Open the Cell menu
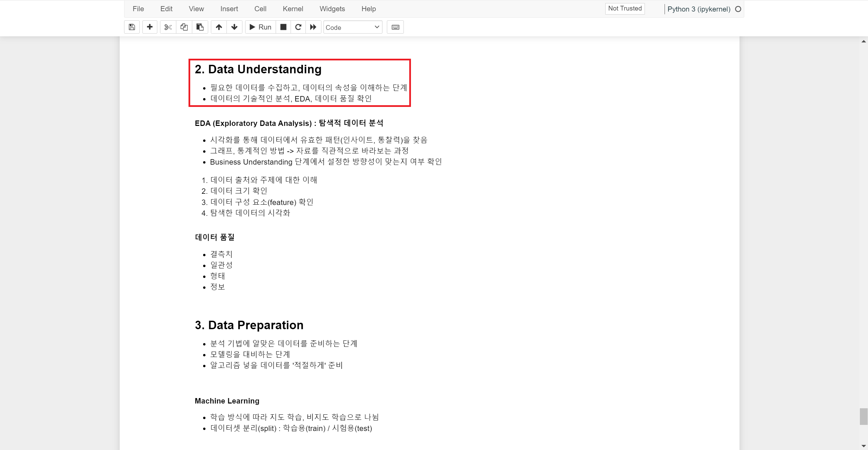 click(x=260, y=9)
